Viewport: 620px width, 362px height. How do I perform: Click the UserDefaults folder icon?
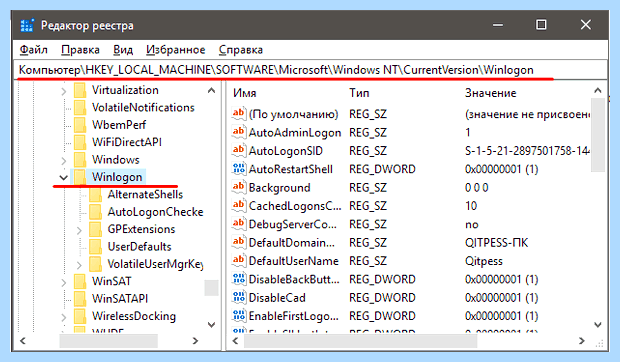click(96, 247)
